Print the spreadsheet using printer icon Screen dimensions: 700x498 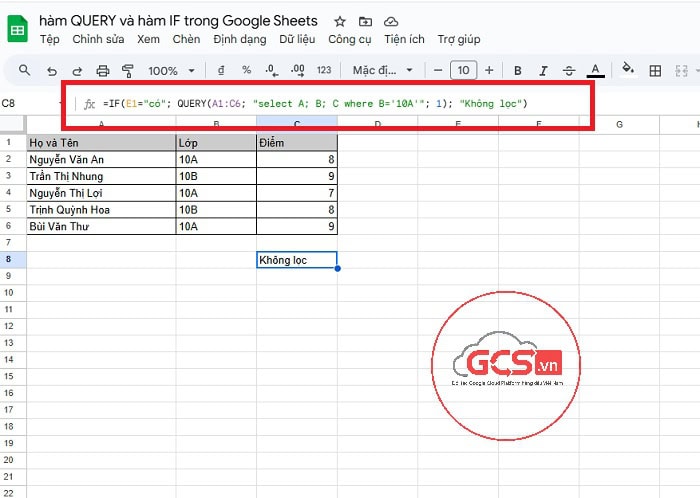[102, 71]
